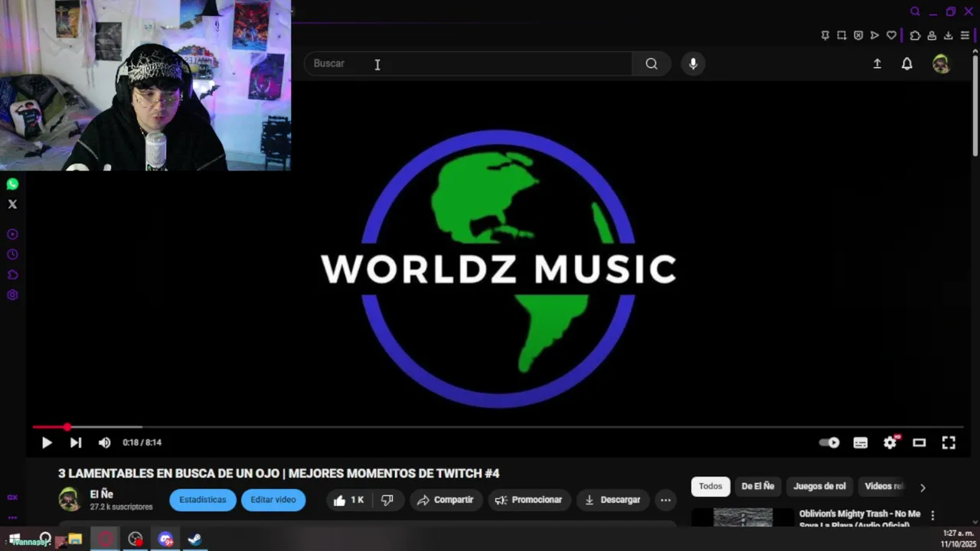The image size is (980, 551).
Task: Click the Editar video button
Action: tap(273, 500)
